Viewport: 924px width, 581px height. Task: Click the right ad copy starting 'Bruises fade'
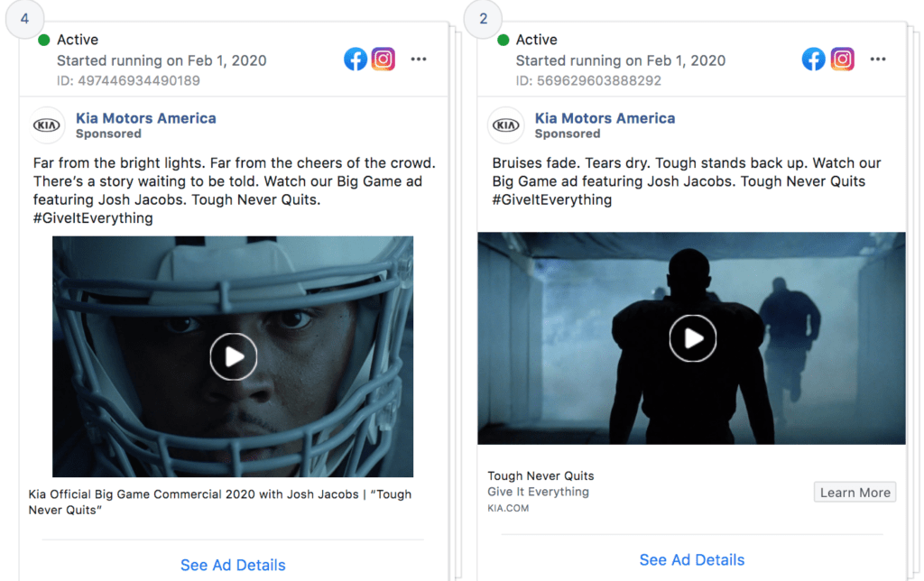click(687, 181)
